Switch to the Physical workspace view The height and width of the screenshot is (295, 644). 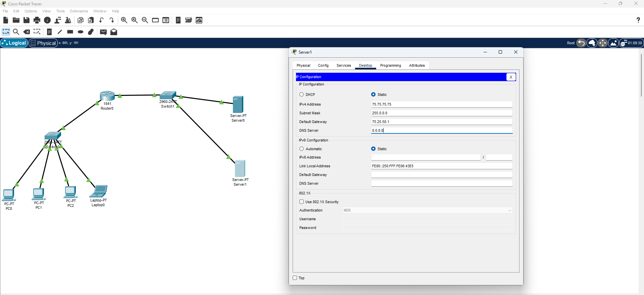[x=43, y=43]
